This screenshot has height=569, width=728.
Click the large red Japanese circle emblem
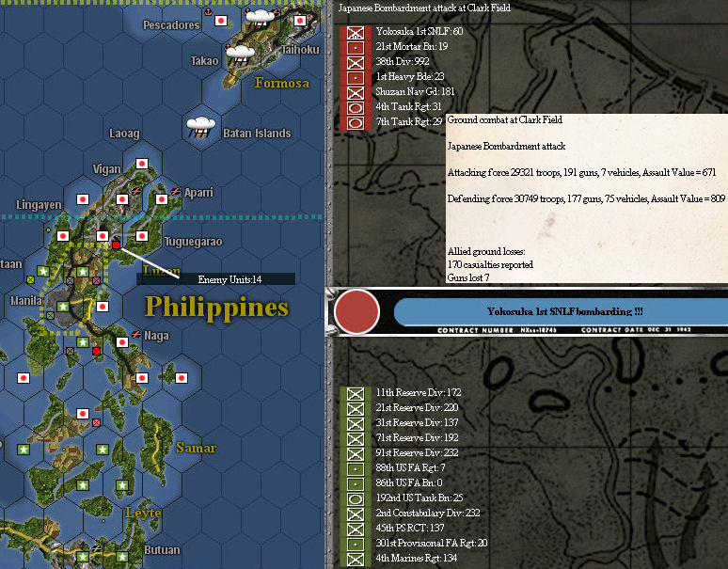coord(356,311)
